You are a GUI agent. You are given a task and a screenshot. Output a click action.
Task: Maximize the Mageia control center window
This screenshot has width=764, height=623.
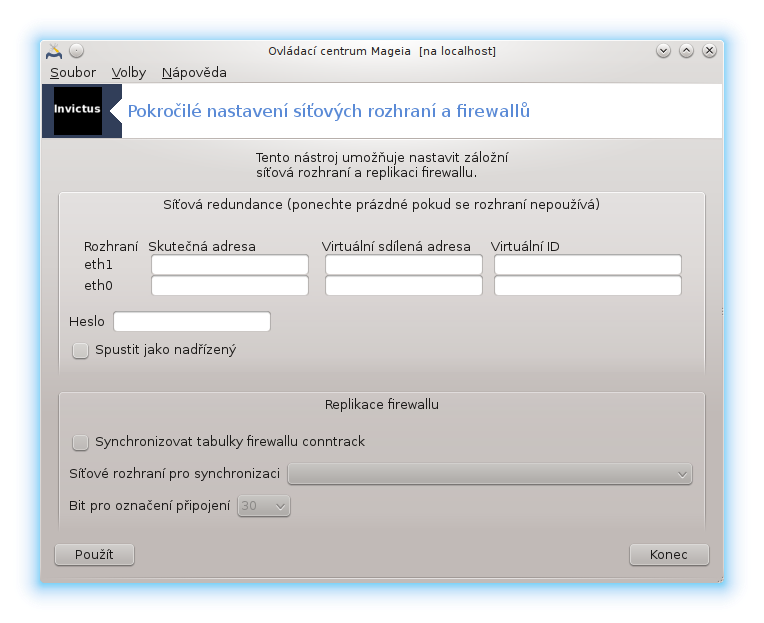pos(686,51)
